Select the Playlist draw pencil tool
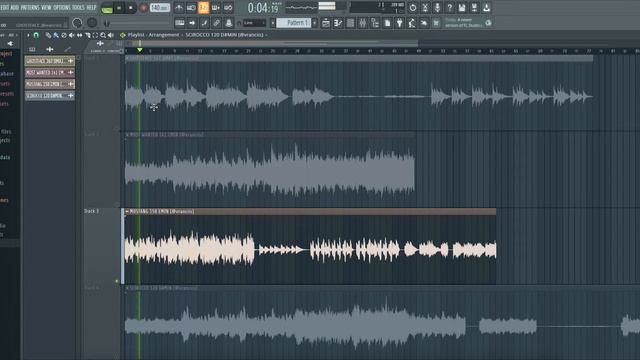The height and width of the screenshot is (360, 640). [48, 36]
